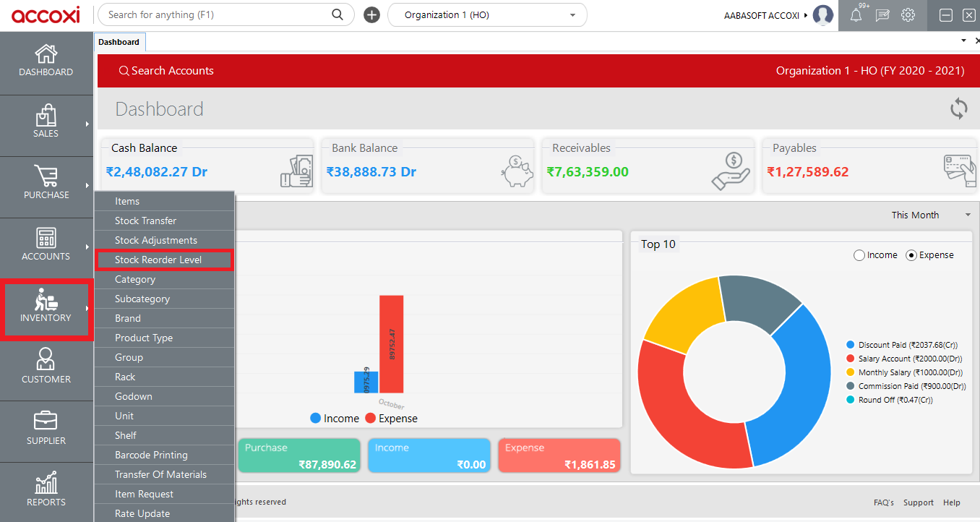Enable the Expense radio option
Viewport: 980px width, 522px height.
[911, 254]
